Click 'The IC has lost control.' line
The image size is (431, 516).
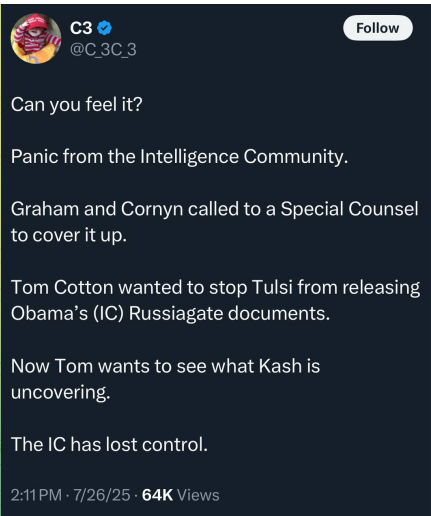[x=109, y=445]
